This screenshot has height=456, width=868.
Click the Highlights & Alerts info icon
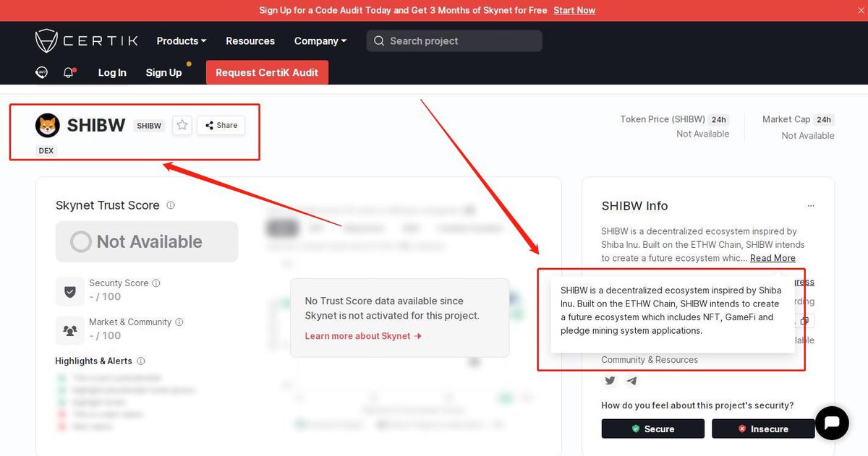[x=141, y=361]
